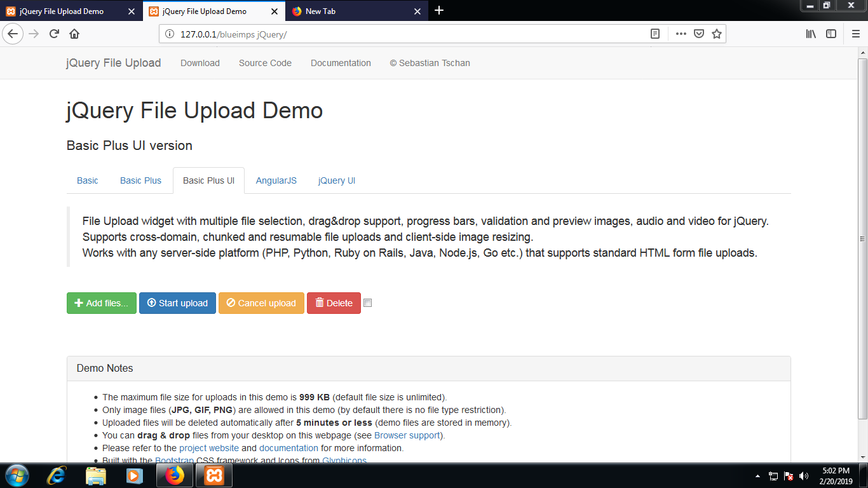
Task: Reload the current page
Action: (54, 34)
